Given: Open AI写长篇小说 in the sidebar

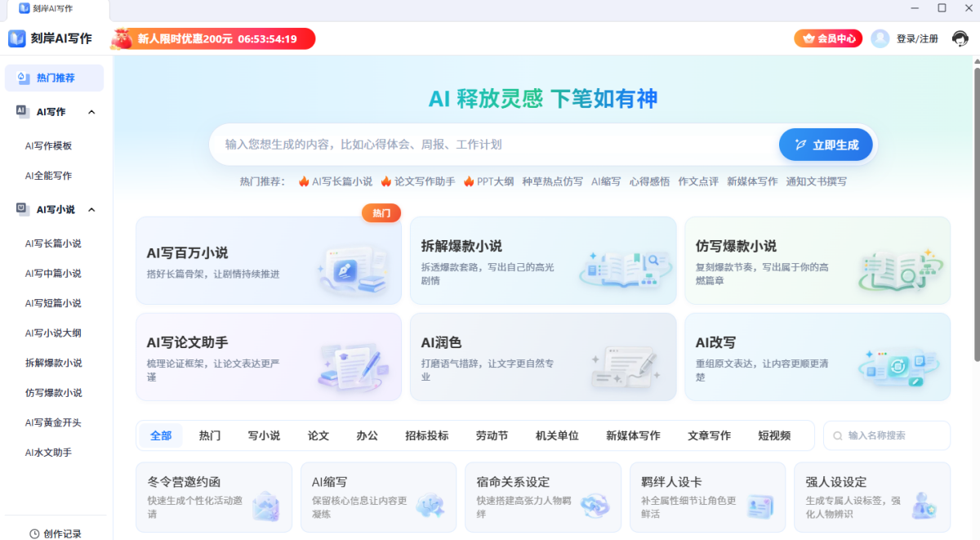Looking at the screenshot, I should coord(54,243).
